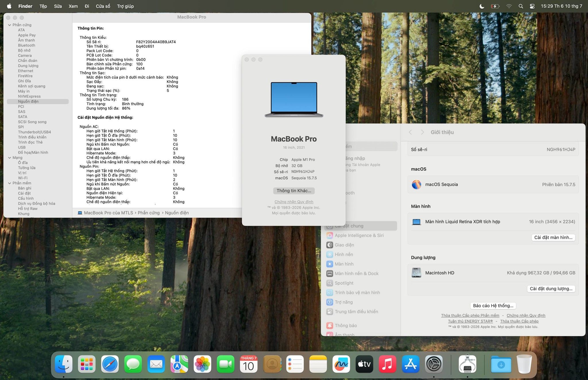The height and width of the screenshot is (380, 588).
Task: Open Spotlight search magnifier in menu bar
Action: click(521, 6)
